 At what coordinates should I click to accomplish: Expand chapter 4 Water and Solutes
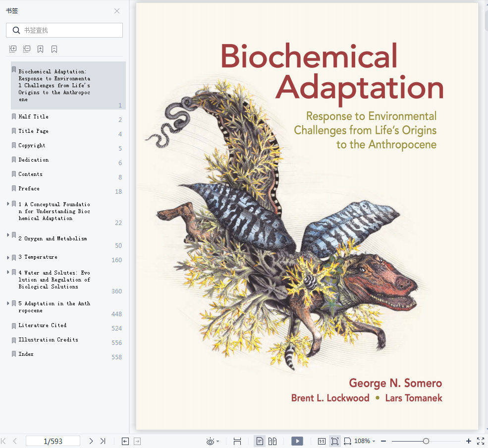coord(8,272)
